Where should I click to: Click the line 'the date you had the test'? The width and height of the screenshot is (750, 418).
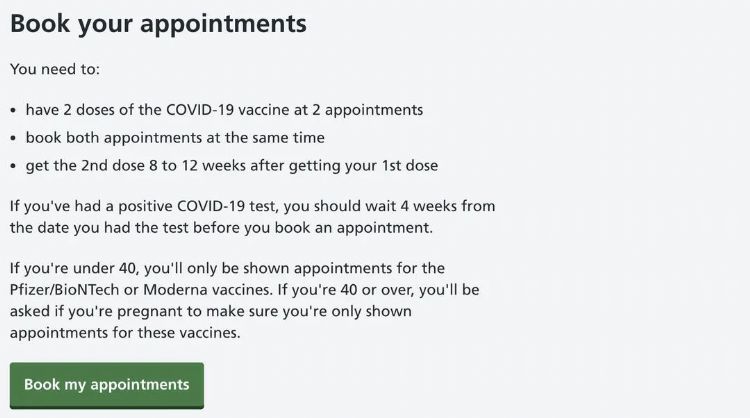[220, 227]
